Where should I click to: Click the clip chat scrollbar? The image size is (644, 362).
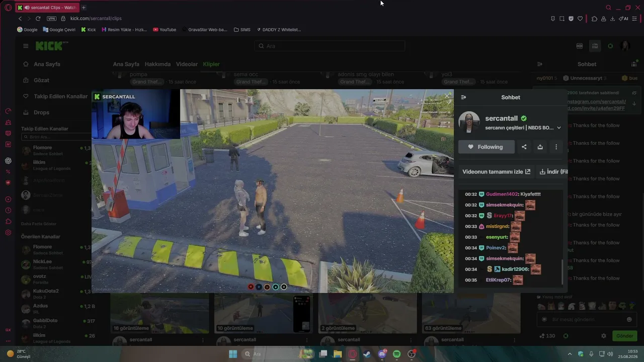[562, 273]
